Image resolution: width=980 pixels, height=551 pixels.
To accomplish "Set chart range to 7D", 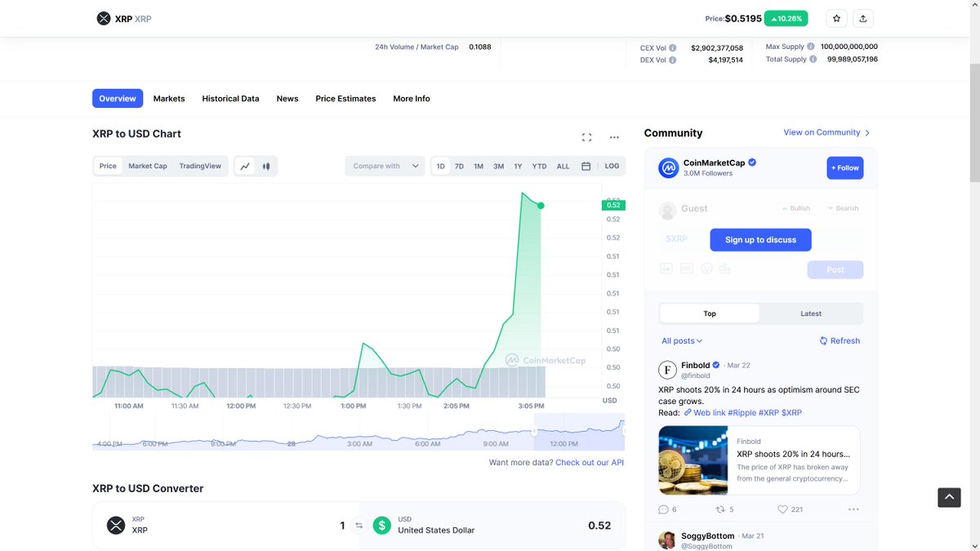I will pos(459,166).
